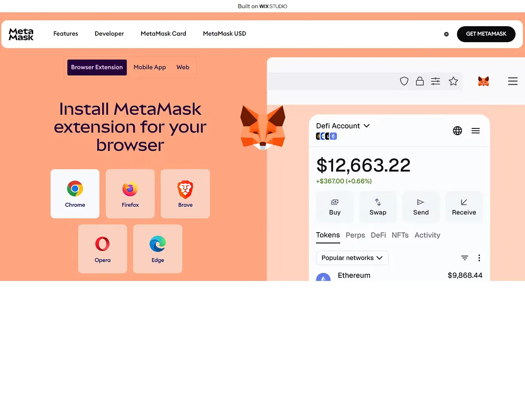Click the MetaMask logo in the header

(21, 34)
